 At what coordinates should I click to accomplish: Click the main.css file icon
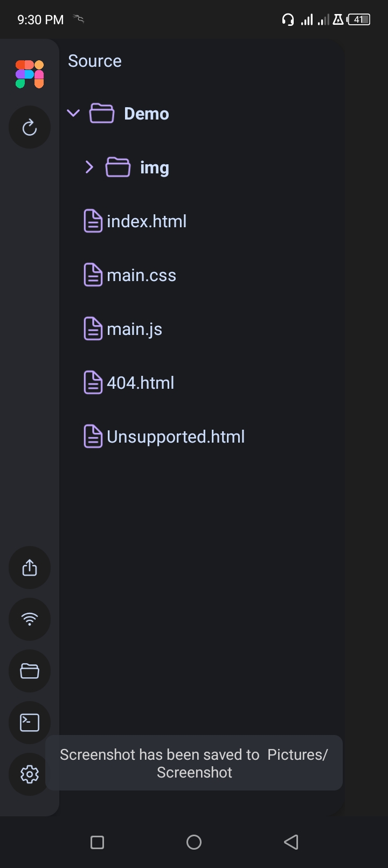(93, 275)
